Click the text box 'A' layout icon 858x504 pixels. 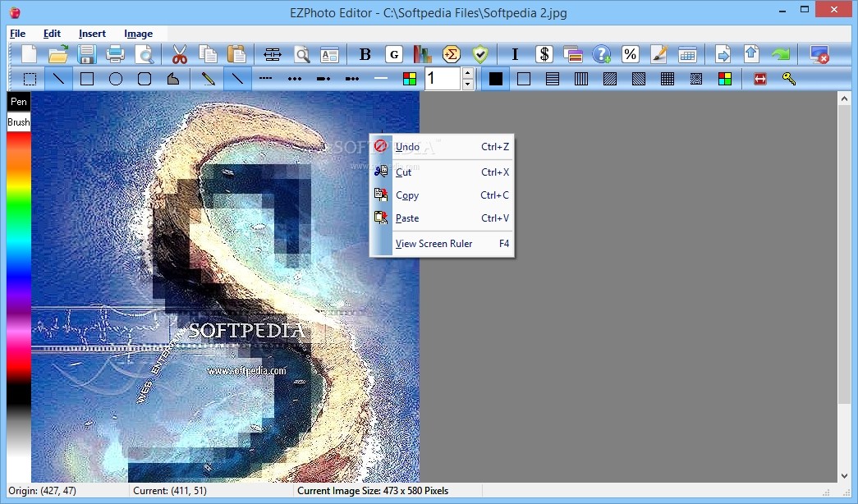pos(329,54)
